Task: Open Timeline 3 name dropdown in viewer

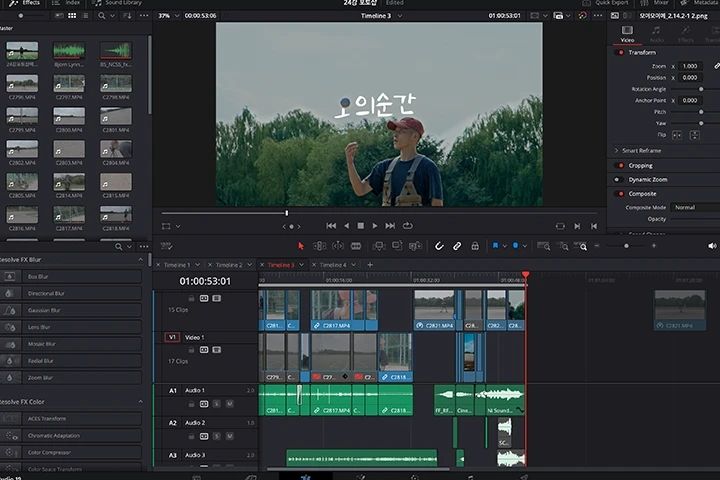Action: click(399, 16)
